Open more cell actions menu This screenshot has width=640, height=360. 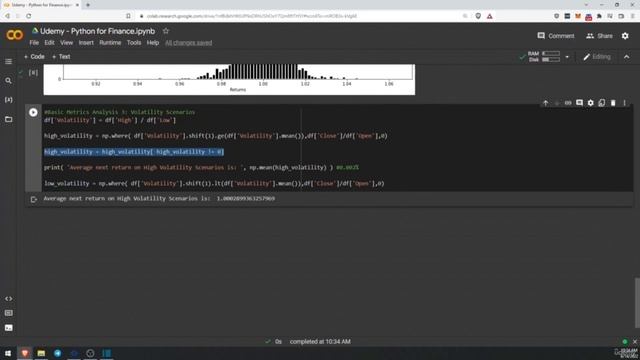coord(624,103)
